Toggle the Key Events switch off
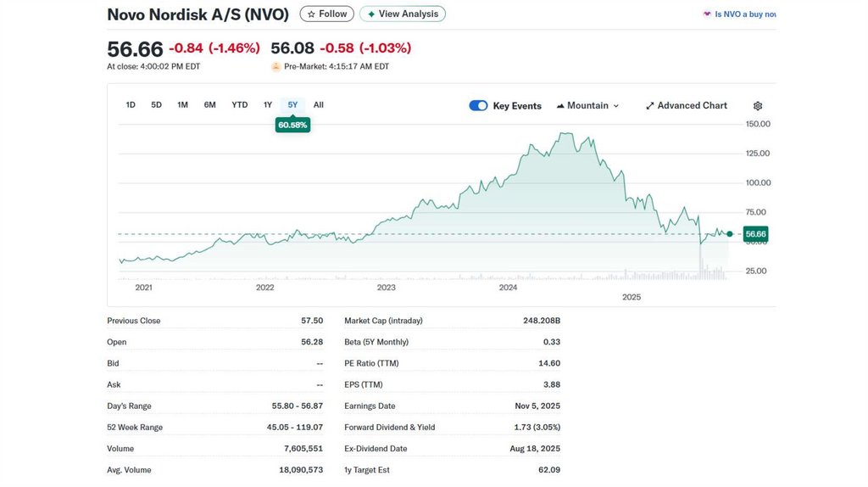Viewport: 868px width, 487px height. point(478,106)
